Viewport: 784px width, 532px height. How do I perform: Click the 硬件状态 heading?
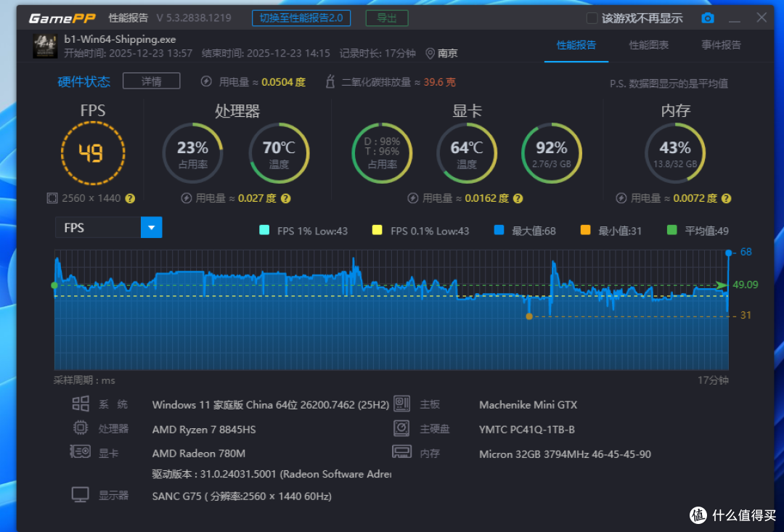click(83, 81)
